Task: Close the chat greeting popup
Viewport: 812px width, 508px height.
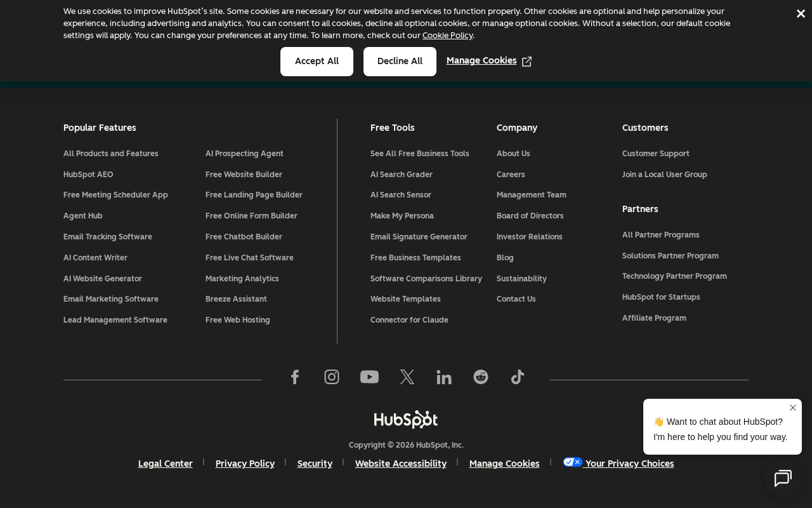Action: (793, 408)
